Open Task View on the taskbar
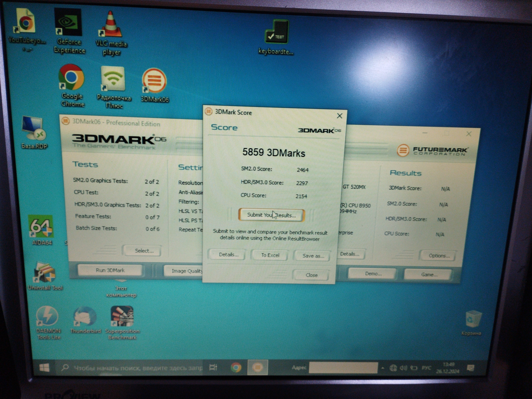This screenshot has height=399, width=532. pyautogui.click(x=213, y=367)
